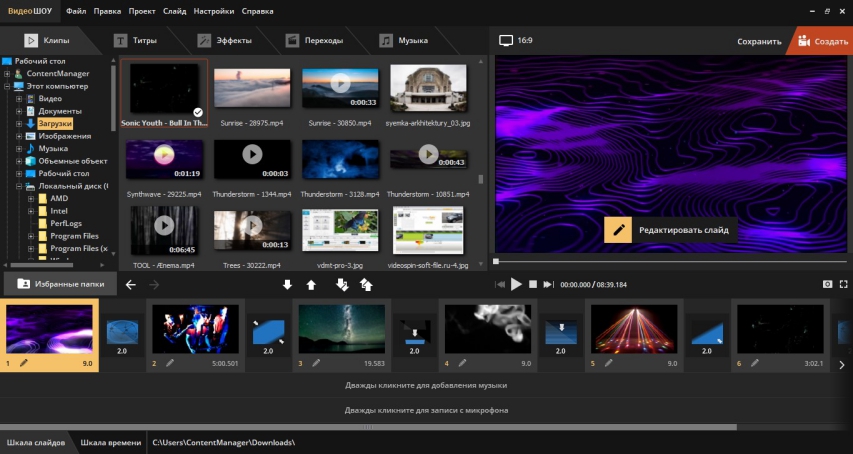This screenshot has height=454, width=853.
Task: Click the Создать button
Action: (x=821, y=41)
